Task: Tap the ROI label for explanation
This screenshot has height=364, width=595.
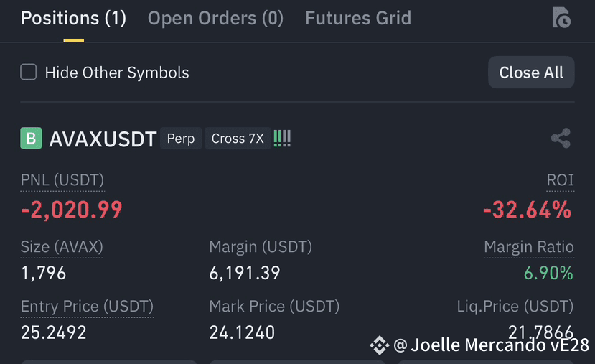Action: pos(560,180)
